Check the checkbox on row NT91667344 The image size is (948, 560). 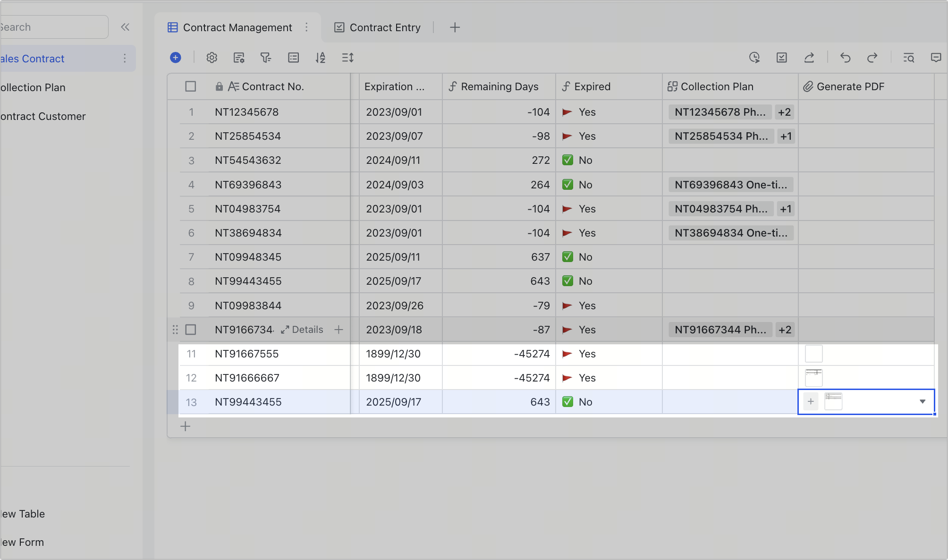point(191,330)
